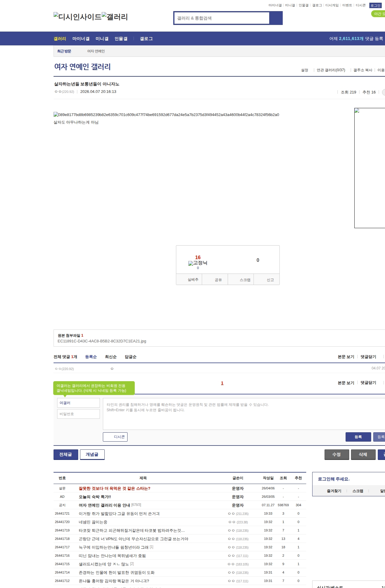Click the 디시인사이드 logo image
Image resolution: width=385 pixels, height=588 pixels.
coord(78,17)
